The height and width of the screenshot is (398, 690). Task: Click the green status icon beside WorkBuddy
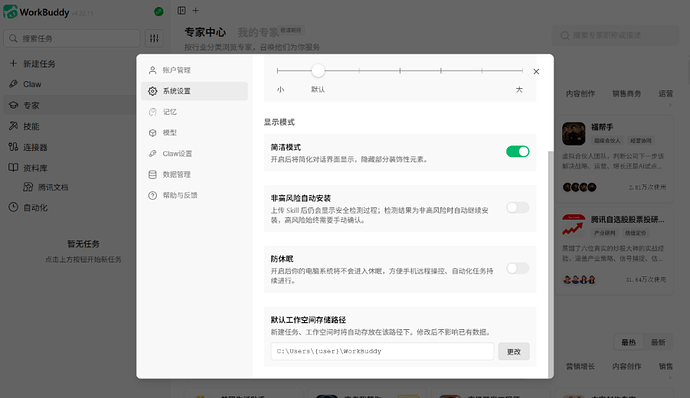click(x=159, y=12)
